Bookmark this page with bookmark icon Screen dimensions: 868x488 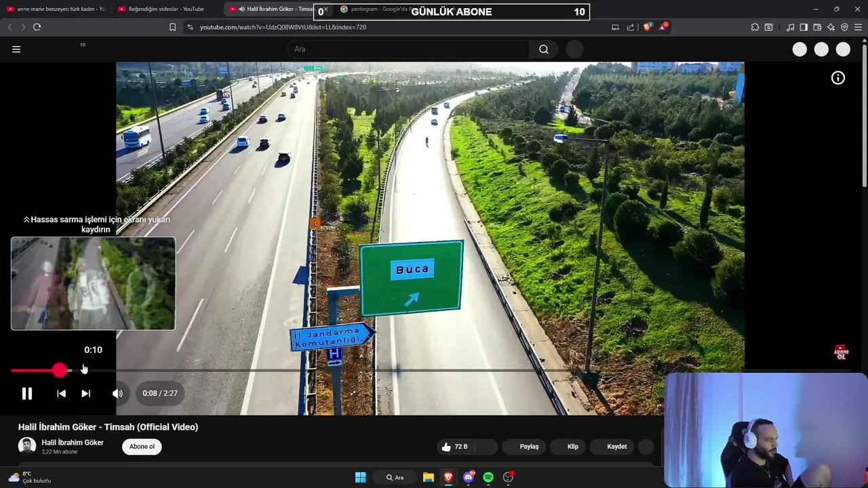172,27
